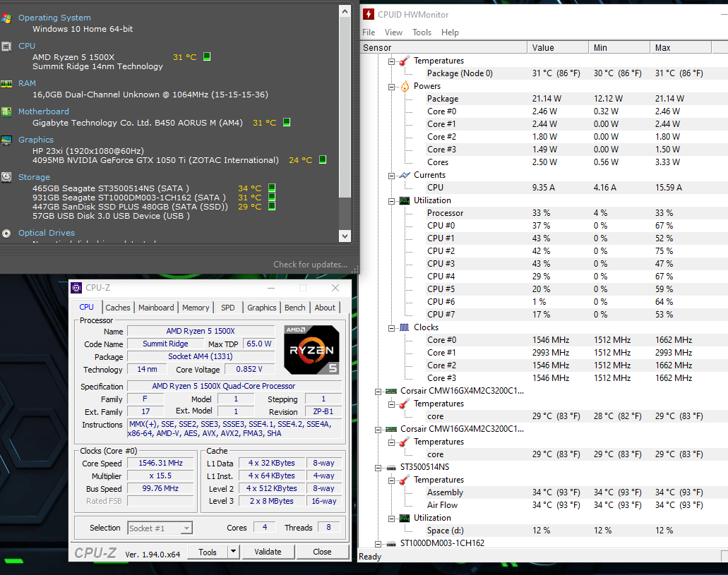Click the Sensor column header in HWMonitor
The height and width of the screenshot is (575, 728).
pos(443,47)
